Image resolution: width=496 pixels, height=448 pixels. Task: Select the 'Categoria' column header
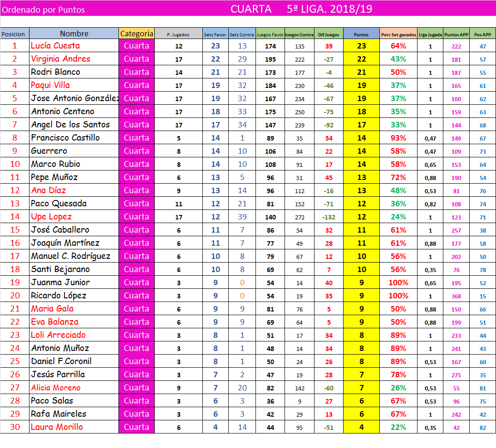(137, 34)
